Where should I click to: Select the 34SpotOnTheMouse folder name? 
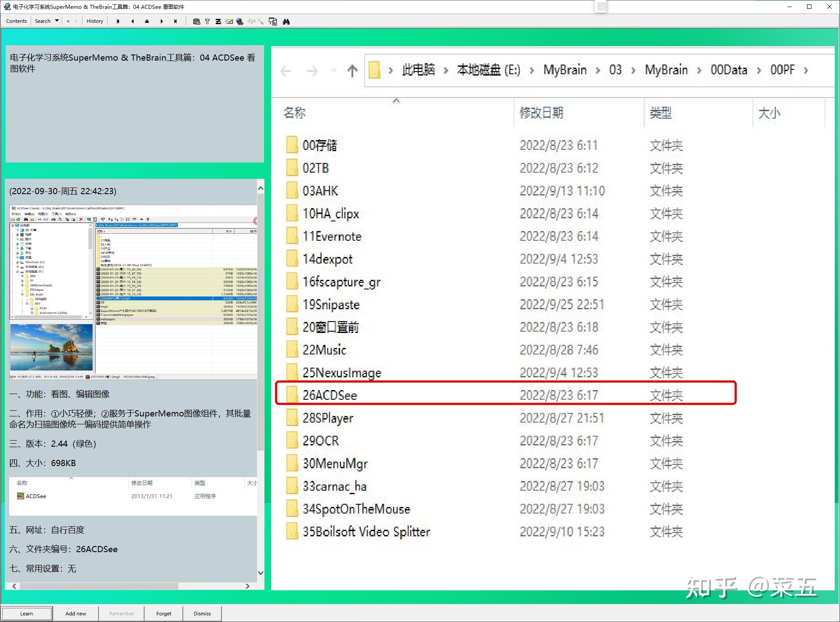coord(356,509)
